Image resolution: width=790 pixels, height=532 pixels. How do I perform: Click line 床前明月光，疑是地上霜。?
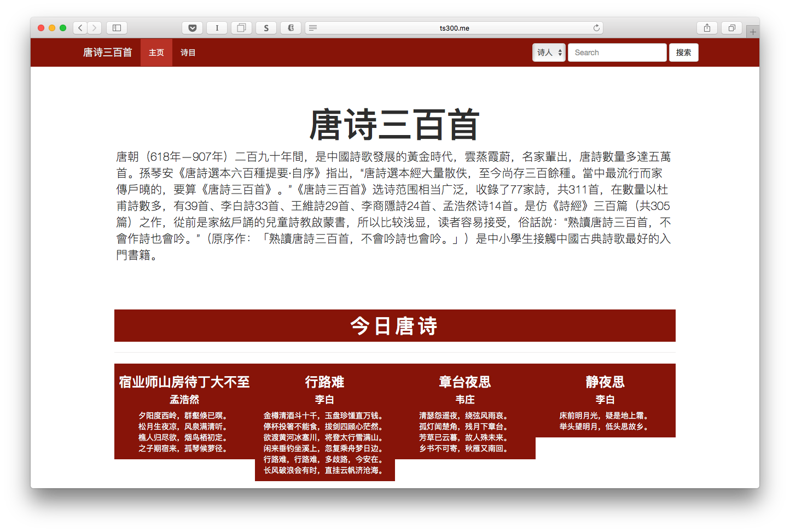605,416
